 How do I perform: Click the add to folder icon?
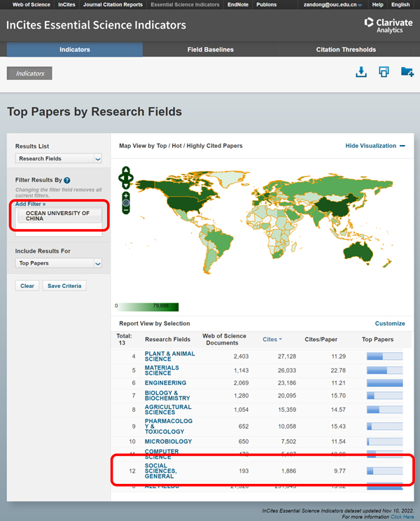click(407, 71)
